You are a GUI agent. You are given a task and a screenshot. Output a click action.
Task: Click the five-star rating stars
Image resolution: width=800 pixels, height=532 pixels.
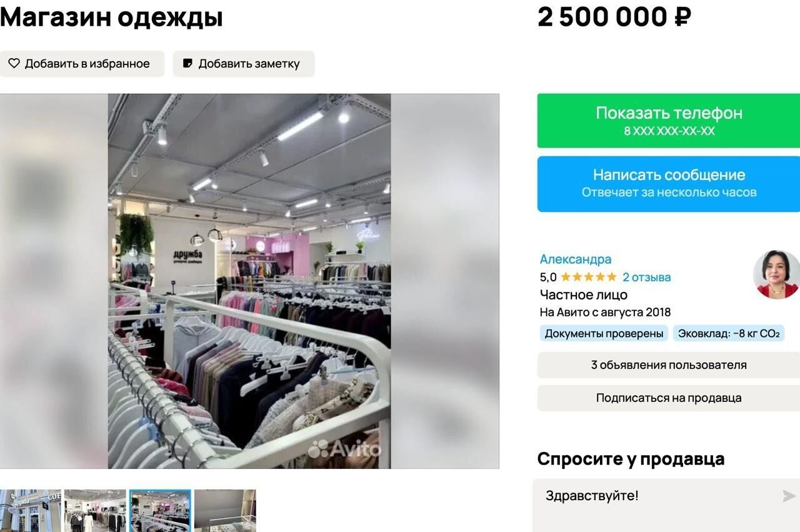[x=588, y=277]
